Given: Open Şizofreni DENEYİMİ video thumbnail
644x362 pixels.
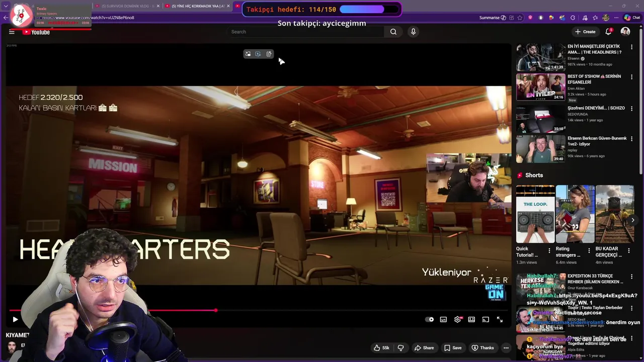Looking at the screenshot, I should pyautogui.click(x=540, y=119).
